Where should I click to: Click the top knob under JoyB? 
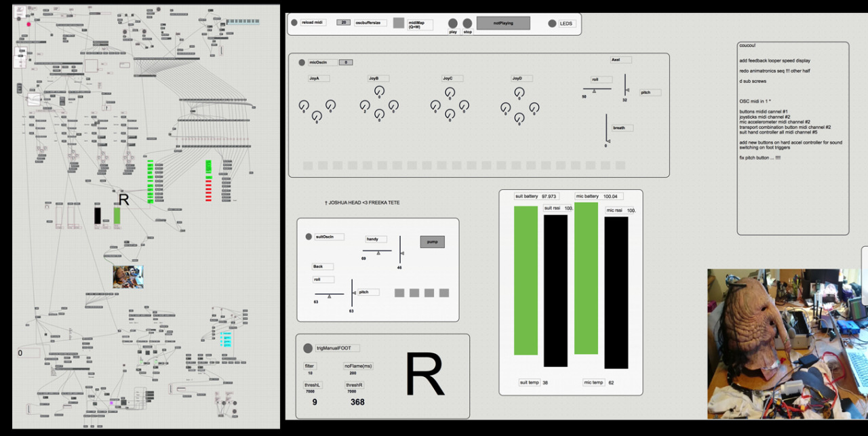click(379, 91)
